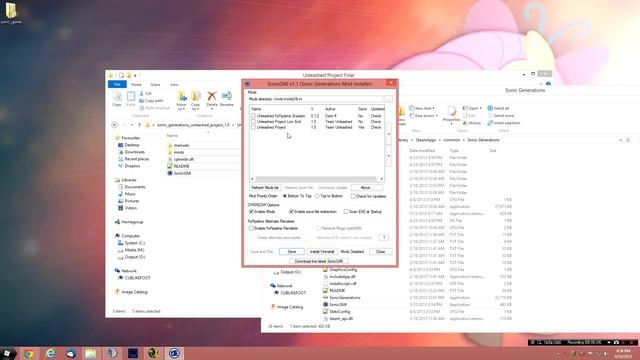Select Downloads in Favourites sidebar
The height and width of the screenshot is (360, 640).
pyautogui.click(x=131, y=152)
